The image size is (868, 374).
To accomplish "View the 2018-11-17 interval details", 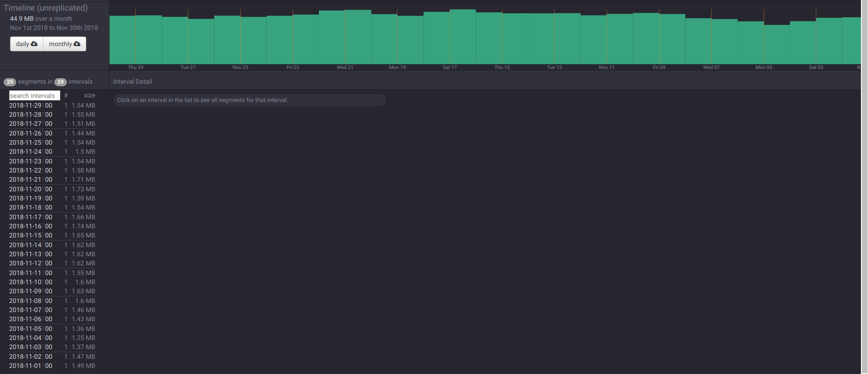I will (52, 217).
